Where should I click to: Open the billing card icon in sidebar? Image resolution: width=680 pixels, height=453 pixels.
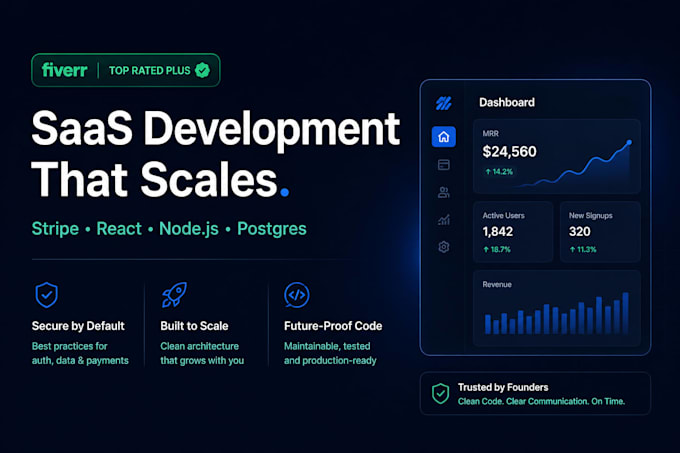[x=444, y=165]
